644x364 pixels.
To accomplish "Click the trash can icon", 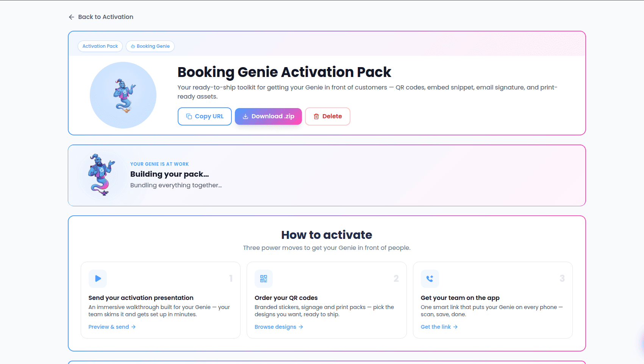I will pos(316,116).
